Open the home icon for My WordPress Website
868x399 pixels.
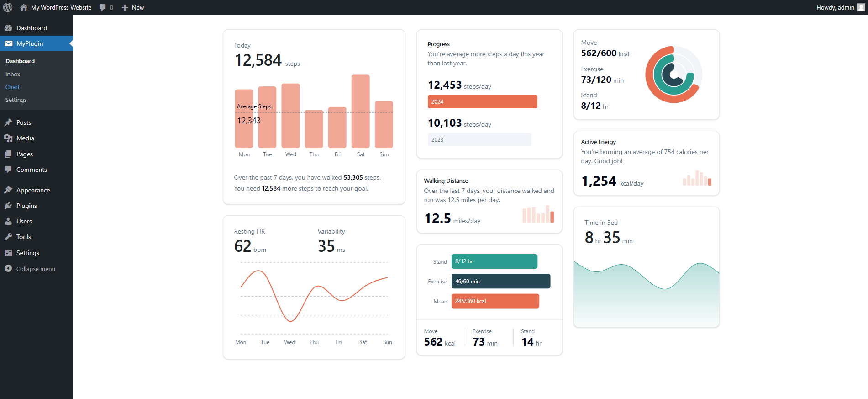coord(24,7)
